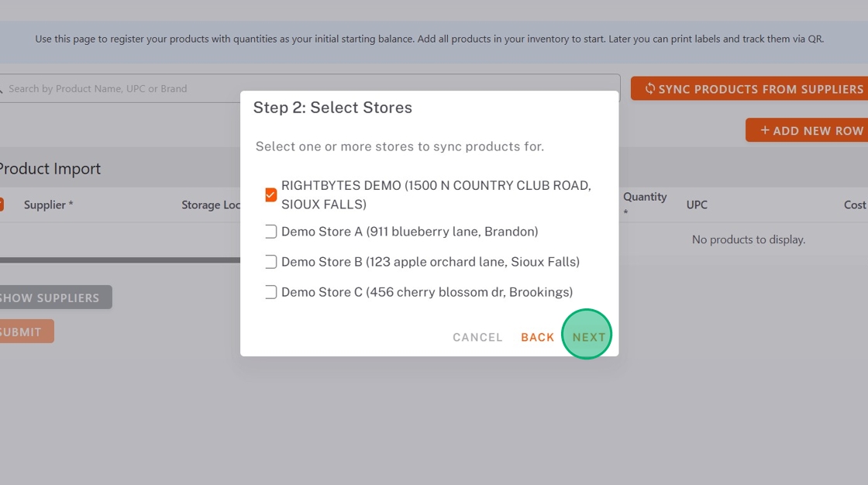This screenshot has width=868, height=485.
Task: Focus the product search input field
Action: point(310,88)
